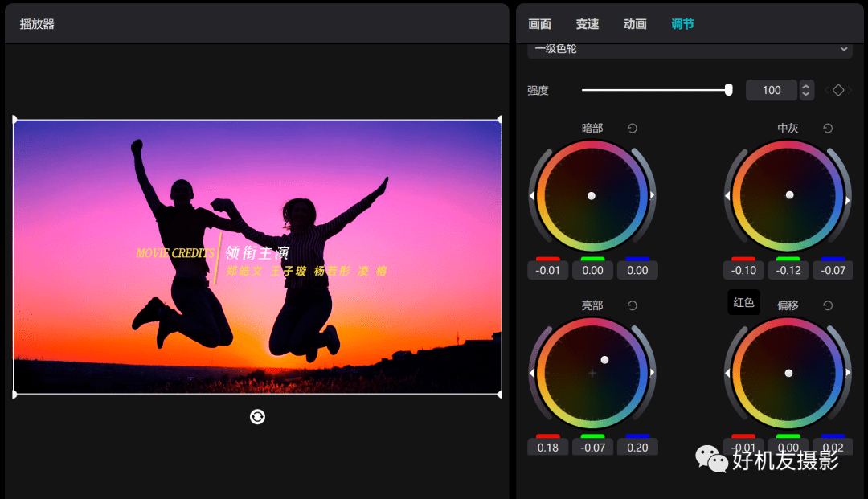Open the 变速 tab

588,24
